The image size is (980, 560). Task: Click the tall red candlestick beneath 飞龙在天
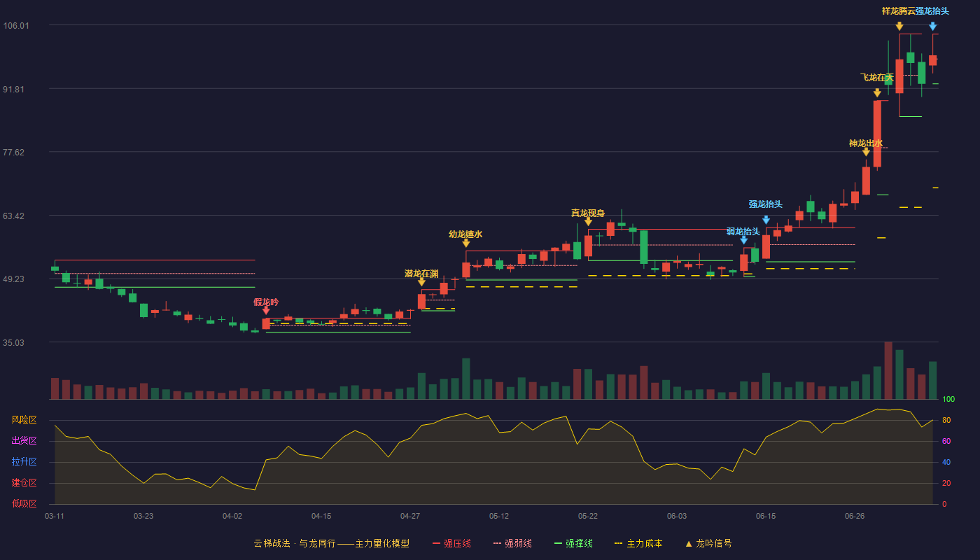877,134
